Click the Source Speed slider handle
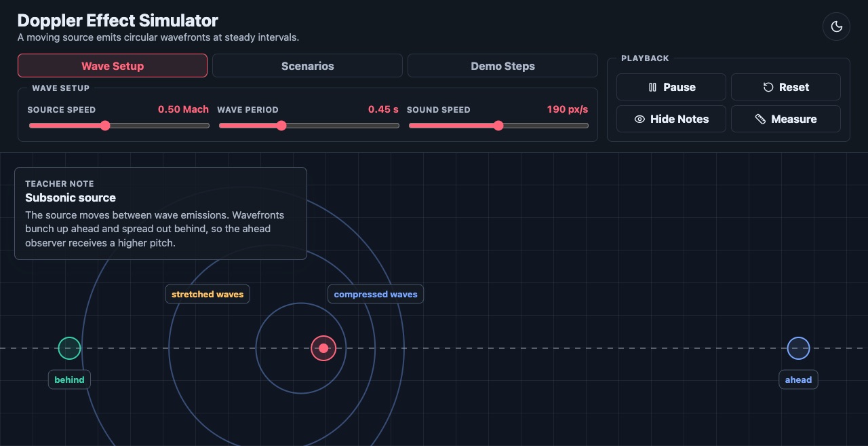The width and height of the screenshot is (868, 446). coord(105,126)
